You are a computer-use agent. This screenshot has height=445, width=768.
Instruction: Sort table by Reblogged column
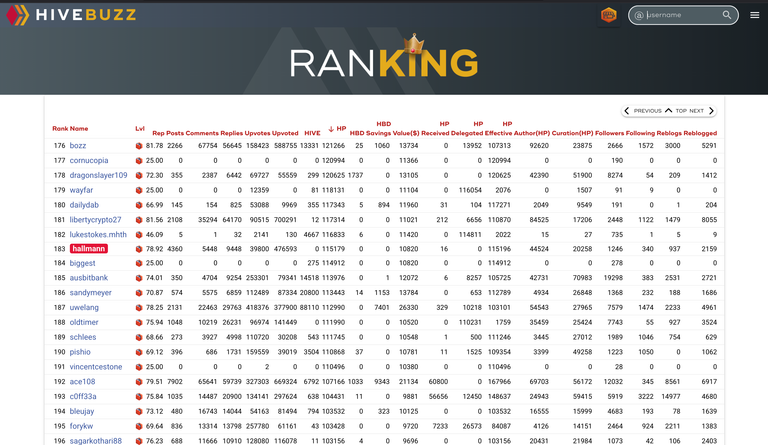[700, 133]
